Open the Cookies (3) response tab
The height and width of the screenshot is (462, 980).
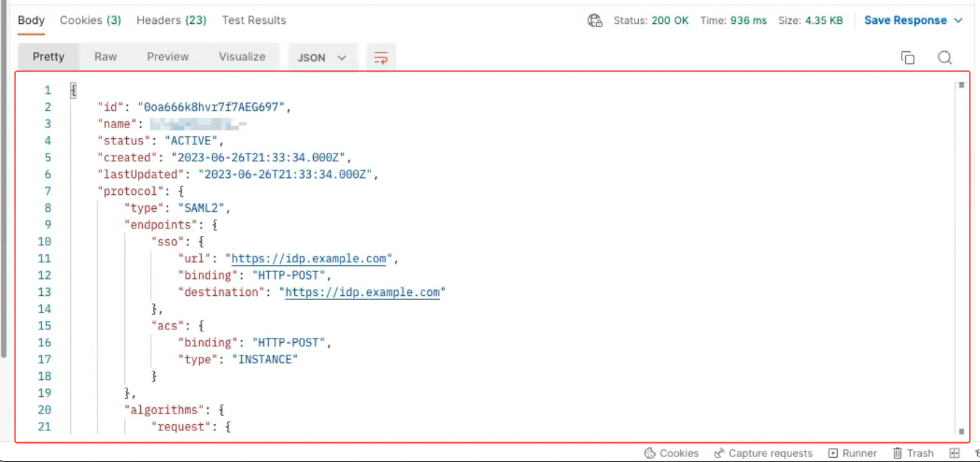pyautogui.click(x=90, y=20)
